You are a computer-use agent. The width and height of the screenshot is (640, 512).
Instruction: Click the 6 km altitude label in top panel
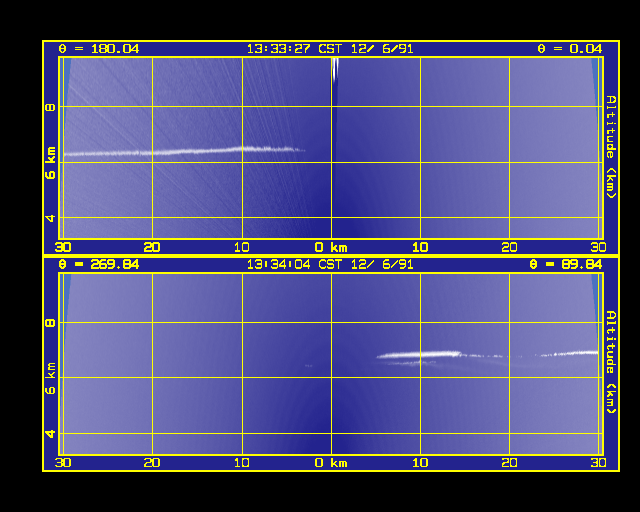click(x=51, y=163)
